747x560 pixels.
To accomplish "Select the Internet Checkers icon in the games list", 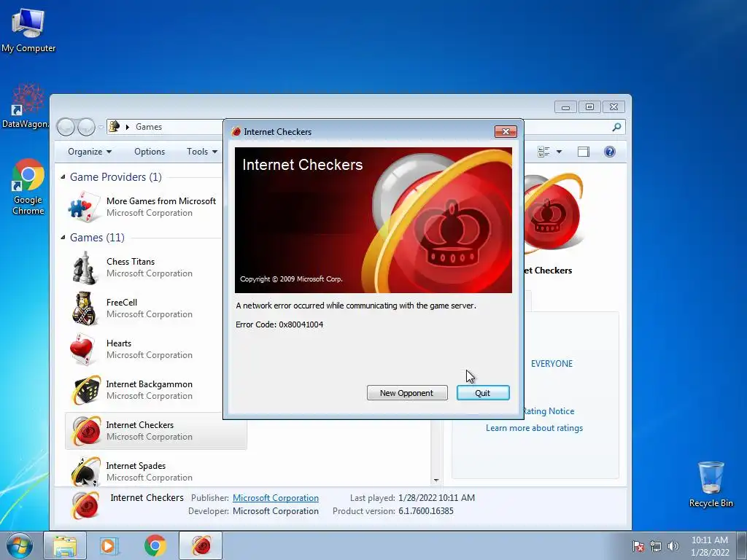I will 86,431.
